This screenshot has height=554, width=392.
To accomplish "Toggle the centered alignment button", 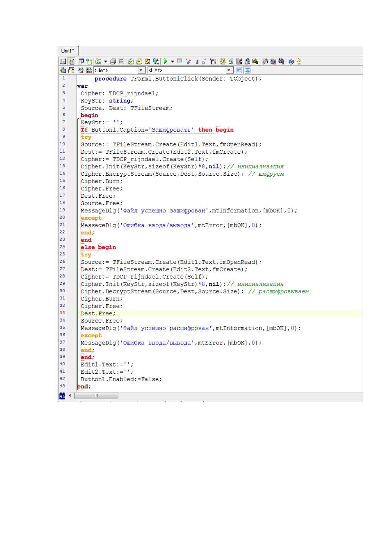I will (x=248, y=70).
